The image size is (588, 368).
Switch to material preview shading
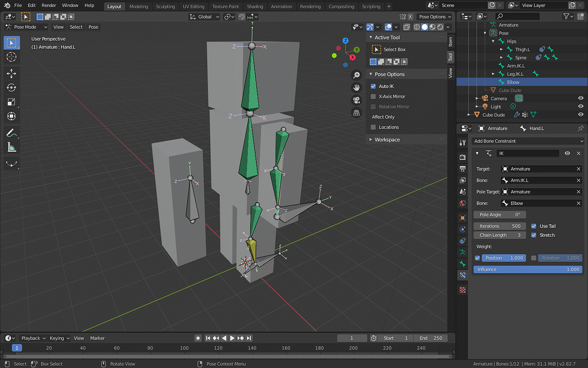[432, 27]
